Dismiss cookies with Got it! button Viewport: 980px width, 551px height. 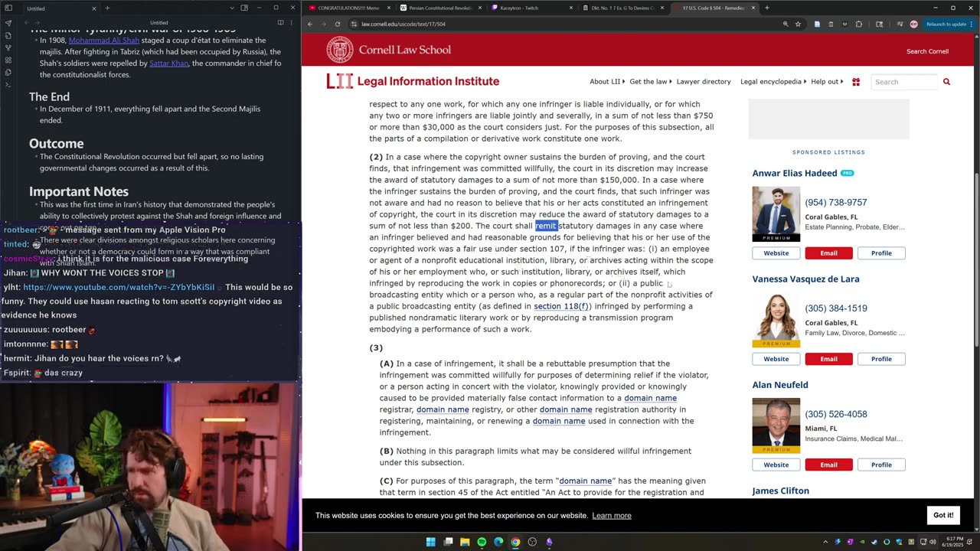click(x=943, y=515)
